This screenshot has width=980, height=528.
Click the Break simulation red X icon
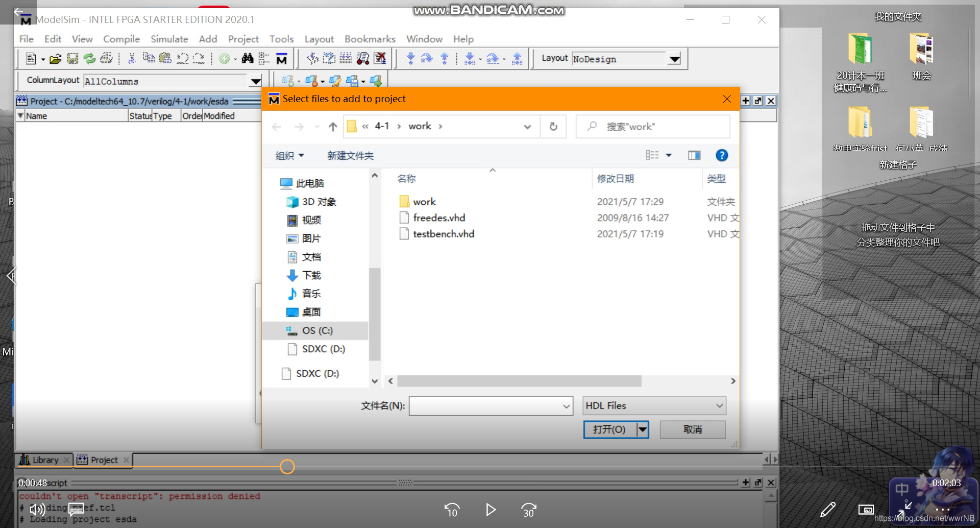click(x=380, y=59)
